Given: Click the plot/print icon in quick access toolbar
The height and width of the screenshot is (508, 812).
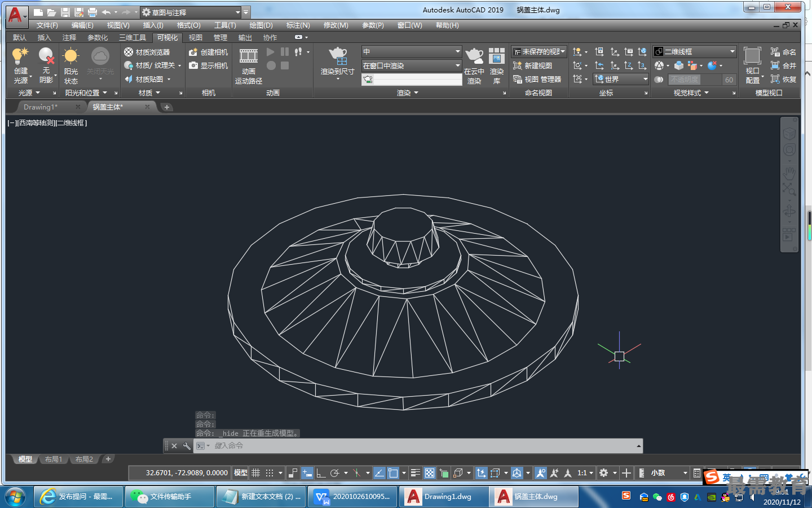Looking at the screenshot, I should tap(92, 12).
